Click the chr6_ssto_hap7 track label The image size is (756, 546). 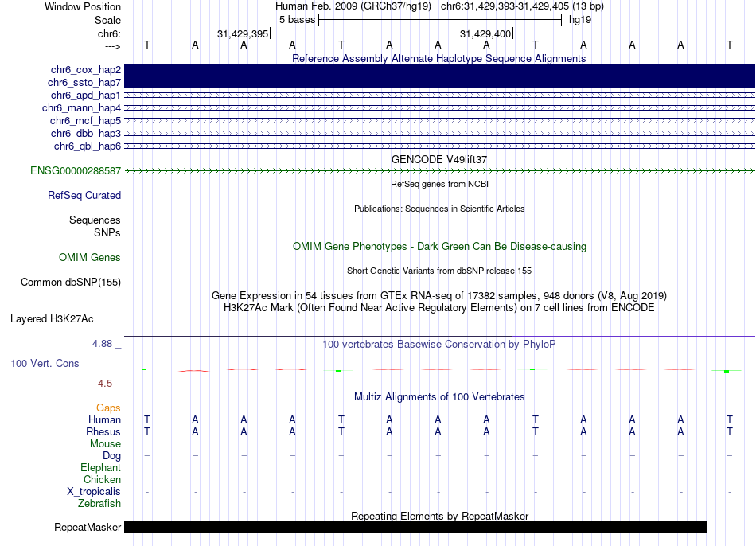[x=84, y=83]
